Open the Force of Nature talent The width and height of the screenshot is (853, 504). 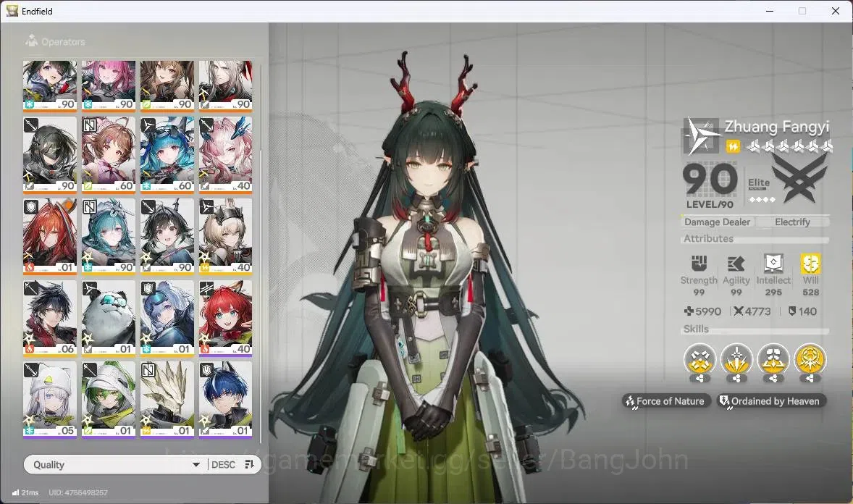click(x=666, y=401)
